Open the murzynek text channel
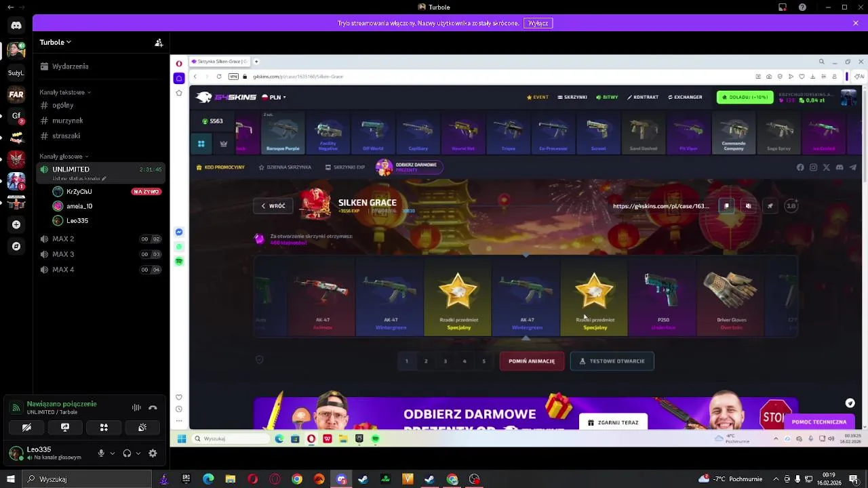This screenshot has width=868, height=488. [100, 121]
